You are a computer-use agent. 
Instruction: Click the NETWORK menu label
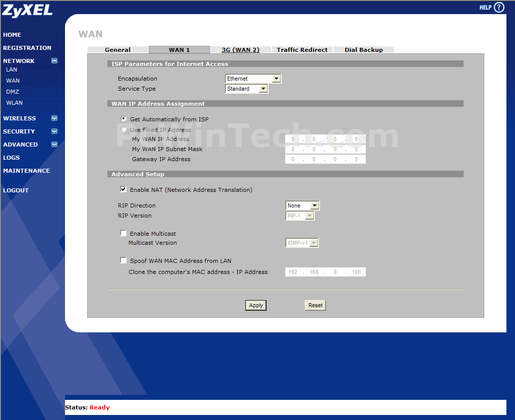[x=19, y=61]
